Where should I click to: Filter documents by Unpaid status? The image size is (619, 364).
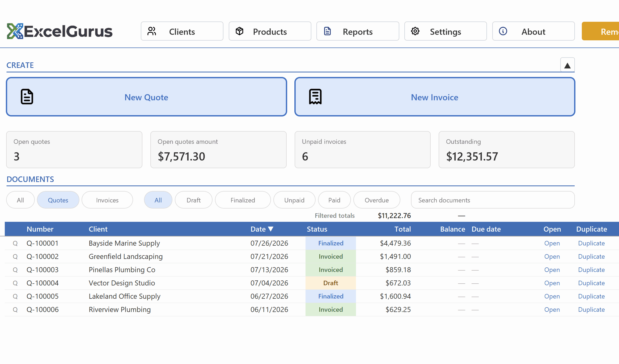click(x=294, y=200)
